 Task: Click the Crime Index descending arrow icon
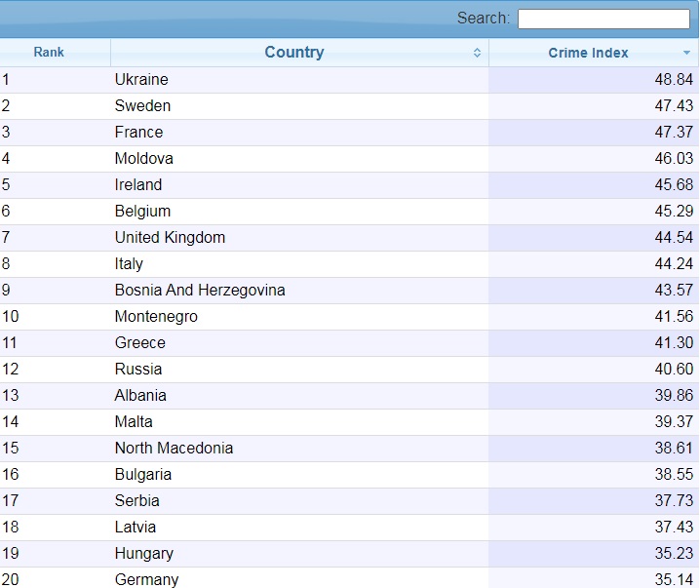tap(686, 54)
